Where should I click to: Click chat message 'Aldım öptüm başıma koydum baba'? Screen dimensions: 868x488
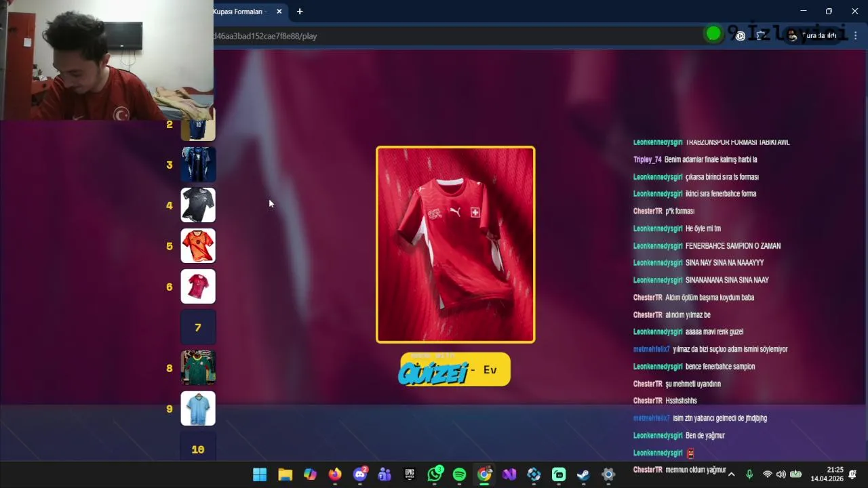tap(710, 298)
